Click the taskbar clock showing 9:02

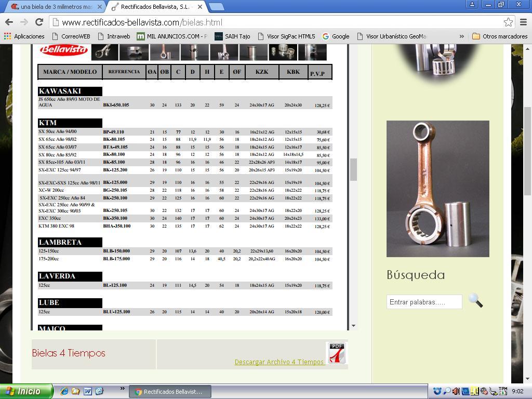coord(517,391)
